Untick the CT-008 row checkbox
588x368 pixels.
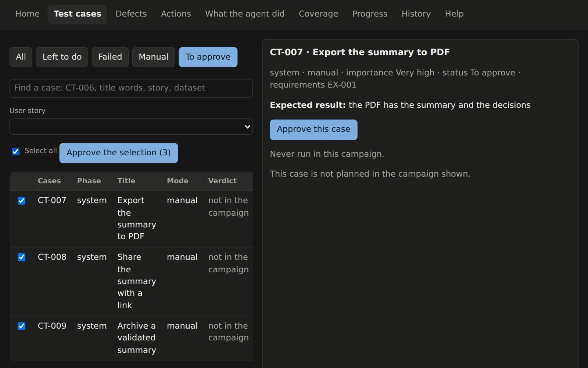(x=22, y=257)
